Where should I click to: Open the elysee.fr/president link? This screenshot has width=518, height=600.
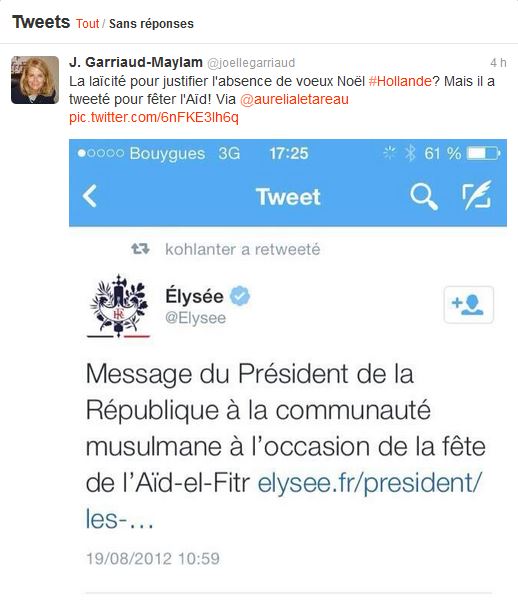[x=283, y=501]
